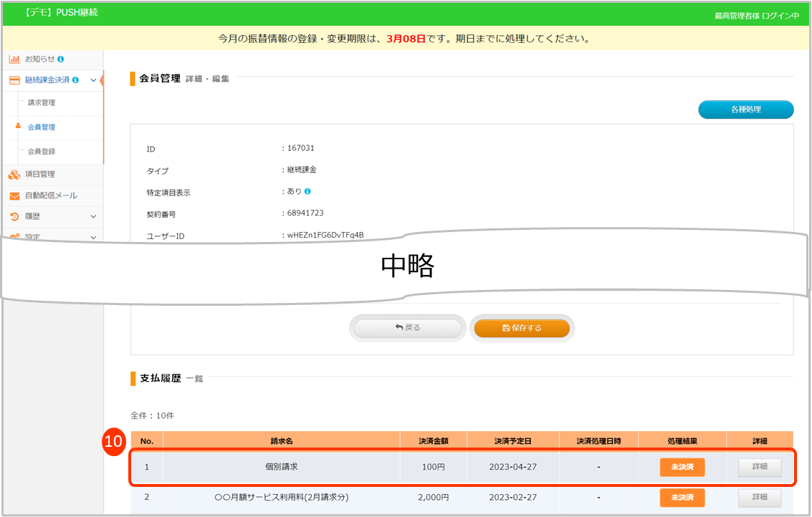
Task: Expand the 設定 sidebar section chevron
Action: [93, 237]
